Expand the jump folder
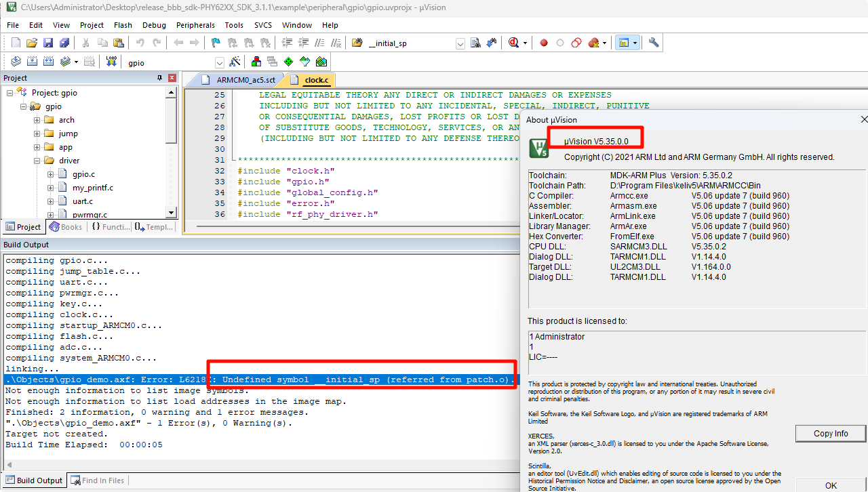The width and height of the screenshot is (868, 492). pos(37,134)
